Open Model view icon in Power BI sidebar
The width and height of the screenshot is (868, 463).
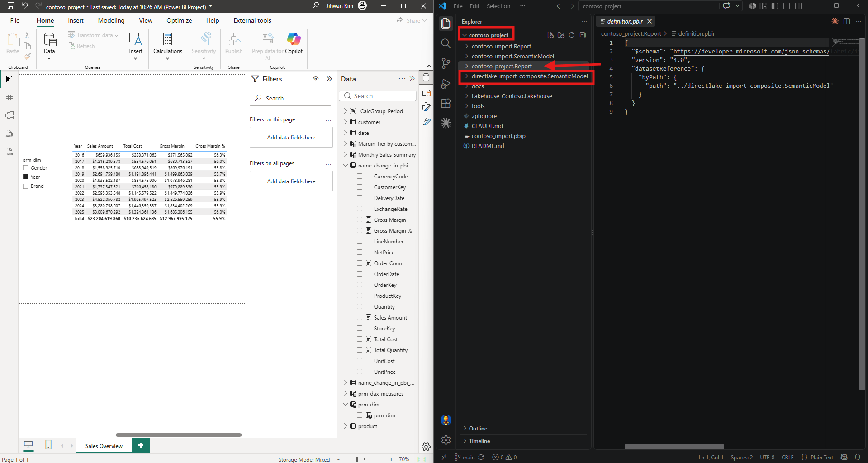9,115
